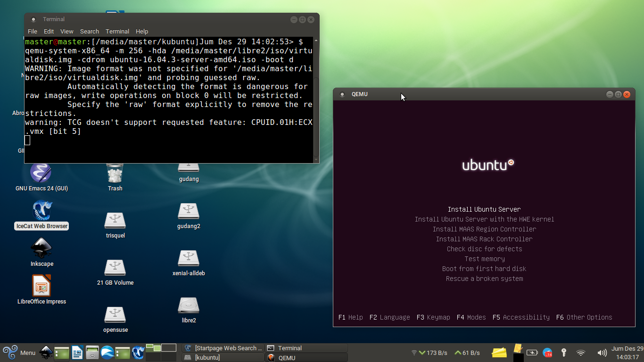Open Inkscape from the desktop
644x362 pixels.
coord(41,247)
